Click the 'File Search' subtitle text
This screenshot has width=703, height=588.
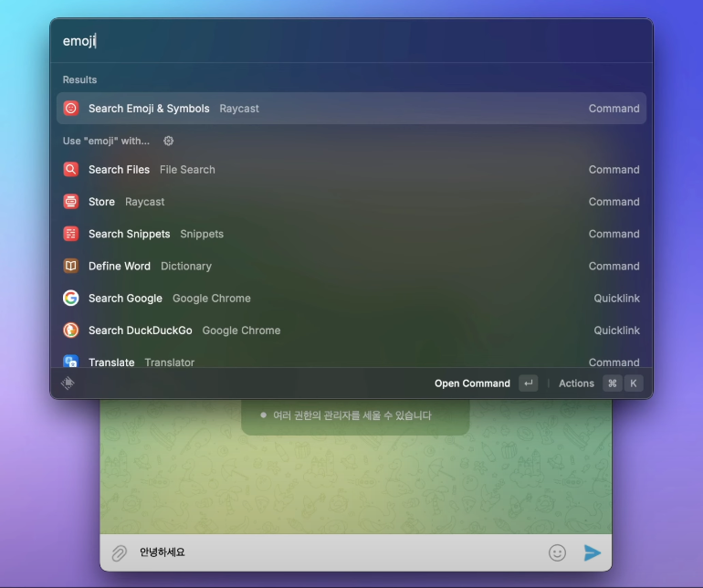(187, 170)
